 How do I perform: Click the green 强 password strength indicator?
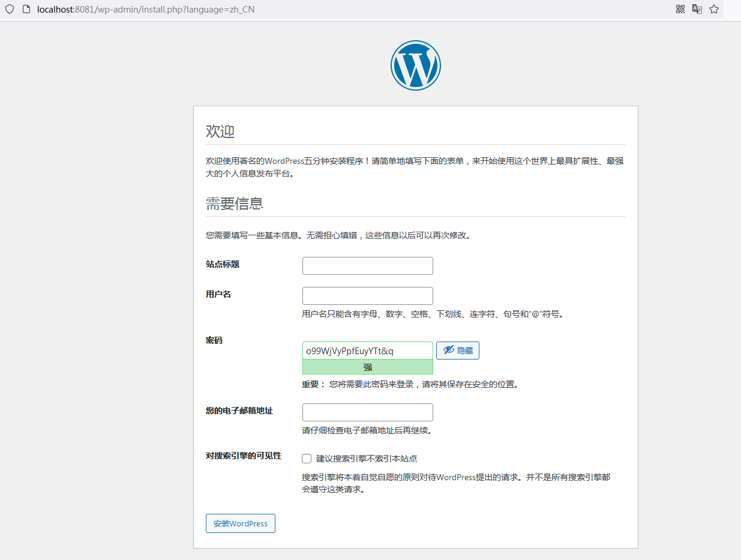click(367, 366)
